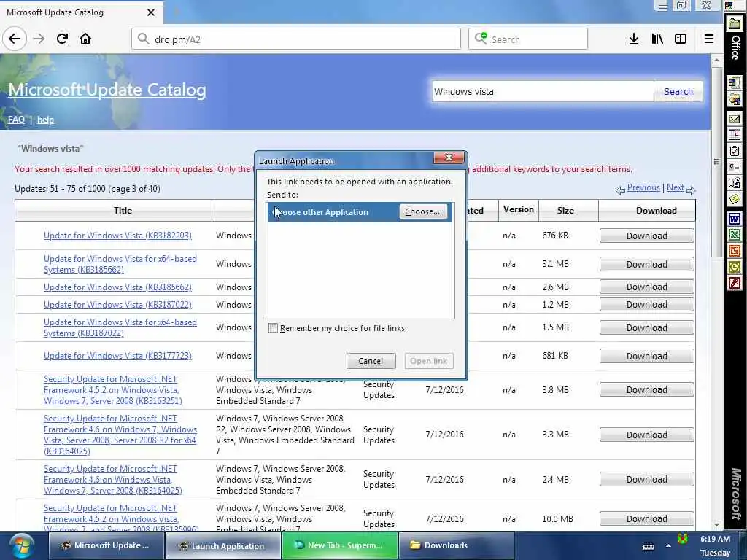Click Open Office Document icon in shortcut bar
Image resolution: width=747 pixels, height=560 pixels.
735,100
